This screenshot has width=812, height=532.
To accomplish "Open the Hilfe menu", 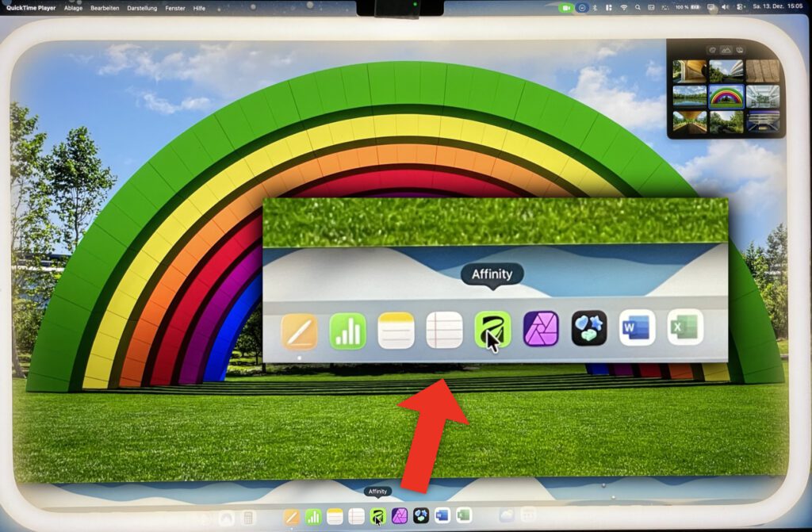I will pos(198,9).
